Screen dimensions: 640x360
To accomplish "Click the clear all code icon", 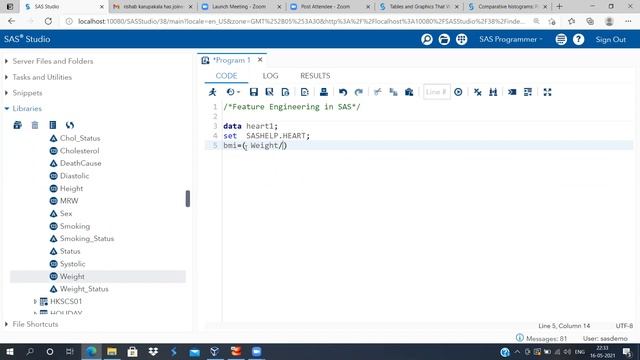I will (478, 92).
